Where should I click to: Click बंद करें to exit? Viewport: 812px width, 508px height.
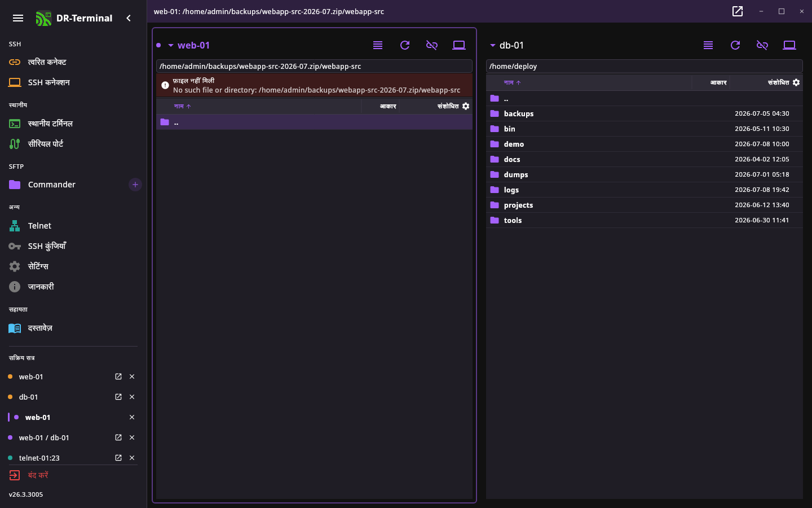pos(29,475)
